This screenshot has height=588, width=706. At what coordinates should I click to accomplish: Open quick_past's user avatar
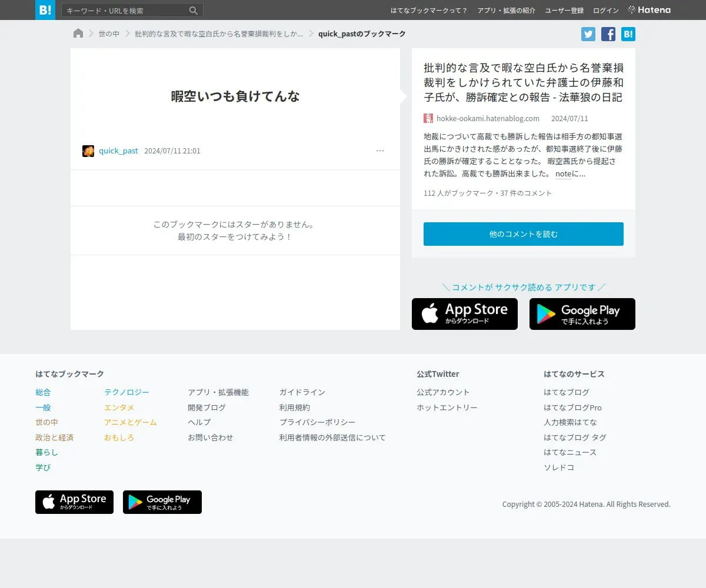[x=88, y=151]
